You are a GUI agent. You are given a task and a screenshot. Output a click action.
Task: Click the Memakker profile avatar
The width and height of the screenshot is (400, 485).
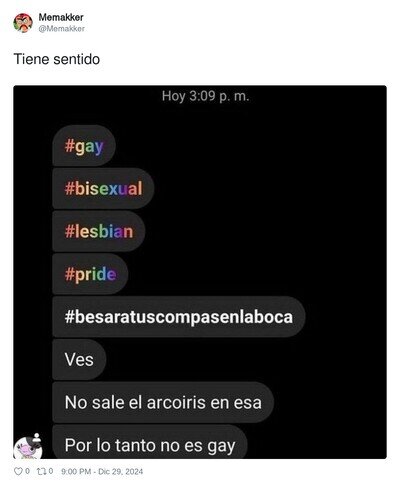[23, 23]
